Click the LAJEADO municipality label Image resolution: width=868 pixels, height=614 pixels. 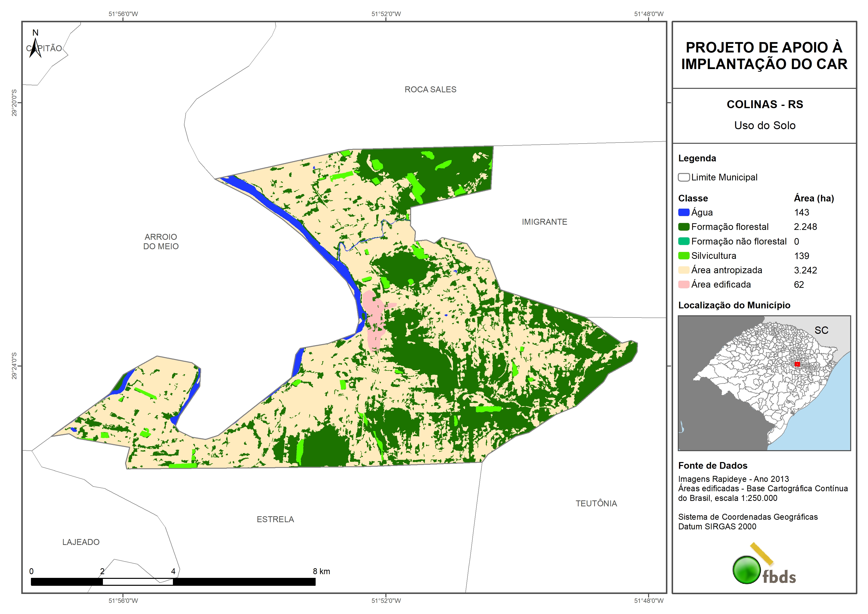81,542
